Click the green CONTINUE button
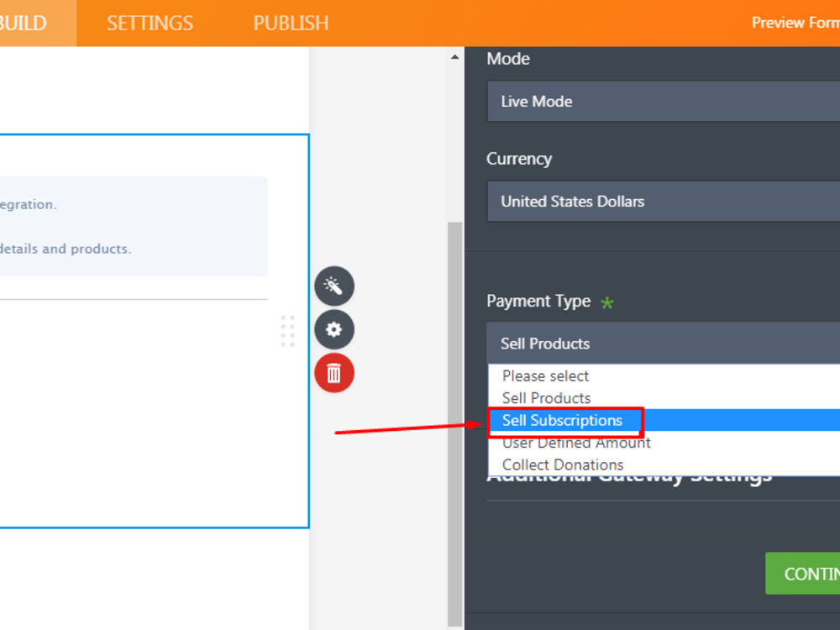 [802, 573]
